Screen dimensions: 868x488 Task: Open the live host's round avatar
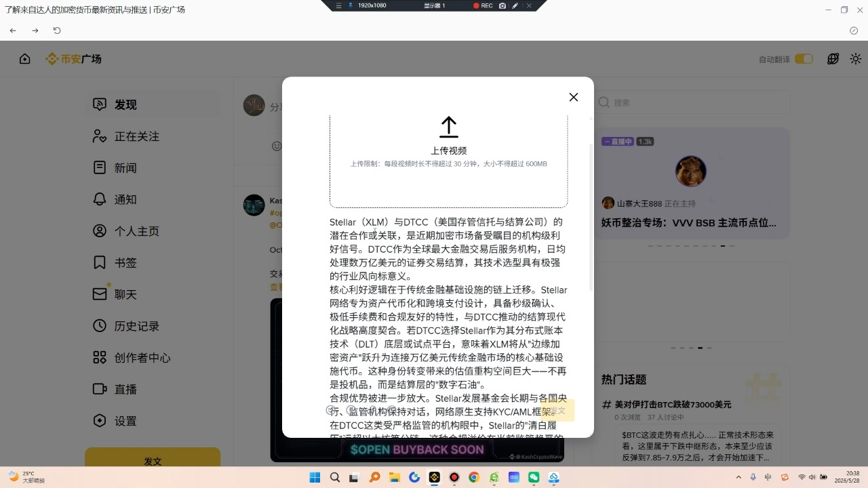(691, 171)
